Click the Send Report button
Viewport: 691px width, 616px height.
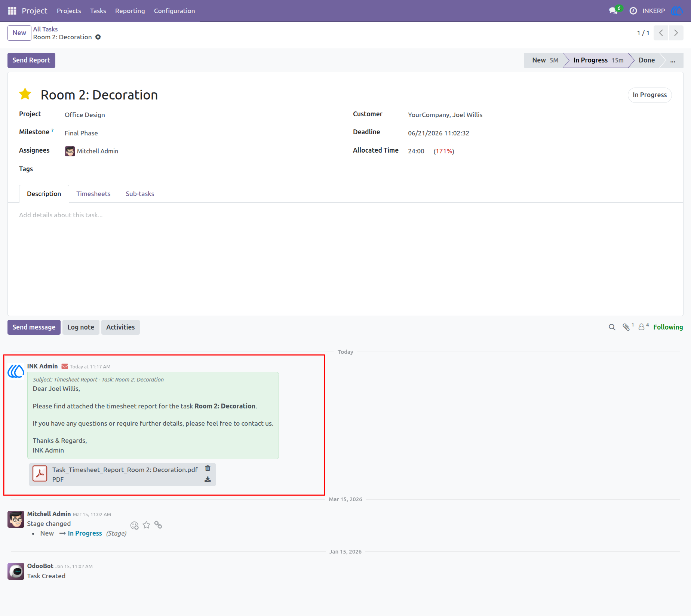31,60
